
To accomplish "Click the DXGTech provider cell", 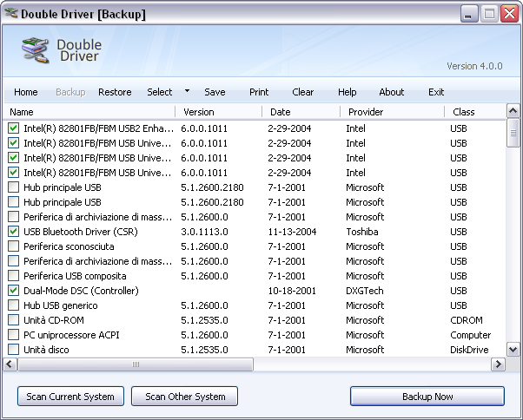I will pos(365,291).
